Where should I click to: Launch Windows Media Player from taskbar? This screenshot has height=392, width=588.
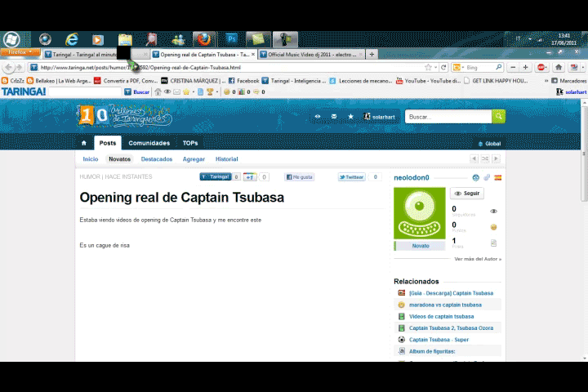[98, 39]
